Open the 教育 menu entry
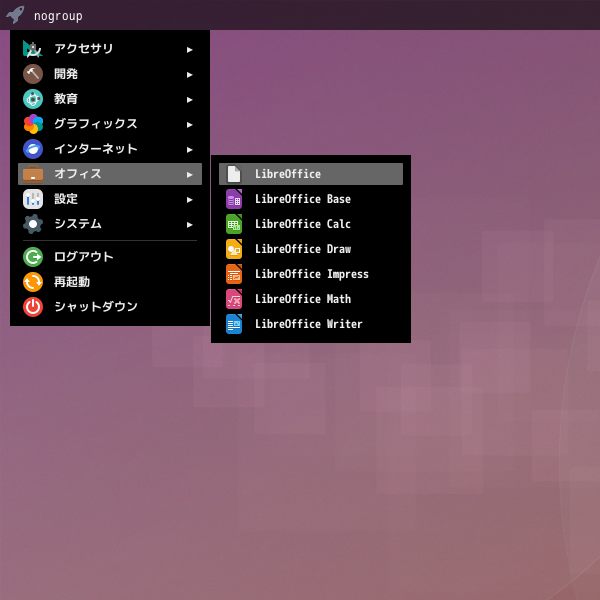 tap(110, 99)
